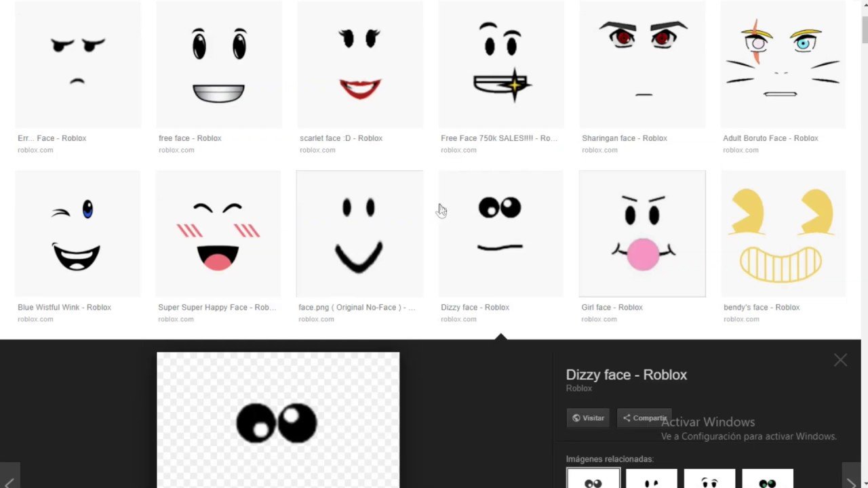Open the Original No-Face smile image
This screenshot has height=488, width=868.
point(359,234)
